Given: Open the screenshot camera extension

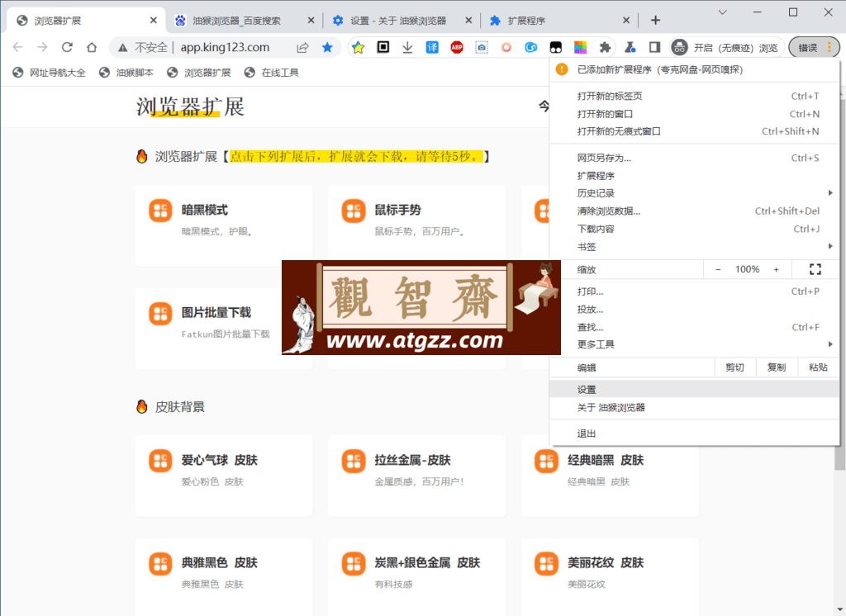Looking at the screenshot, I should pos(482,47).
